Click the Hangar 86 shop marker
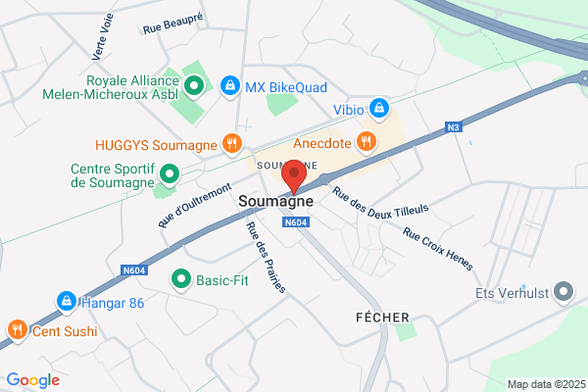Image resolution: width=588 pixels, height=392 pixels. [x=67, y=303]
